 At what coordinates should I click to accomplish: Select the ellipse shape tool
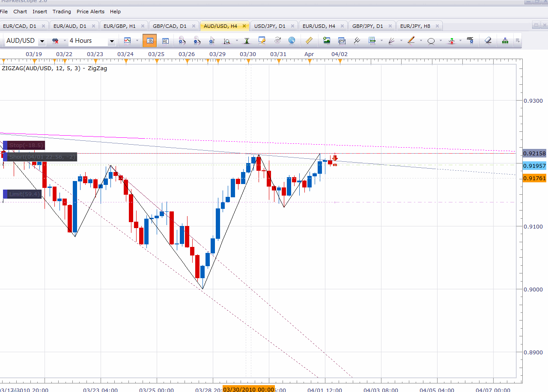[431, 41]
